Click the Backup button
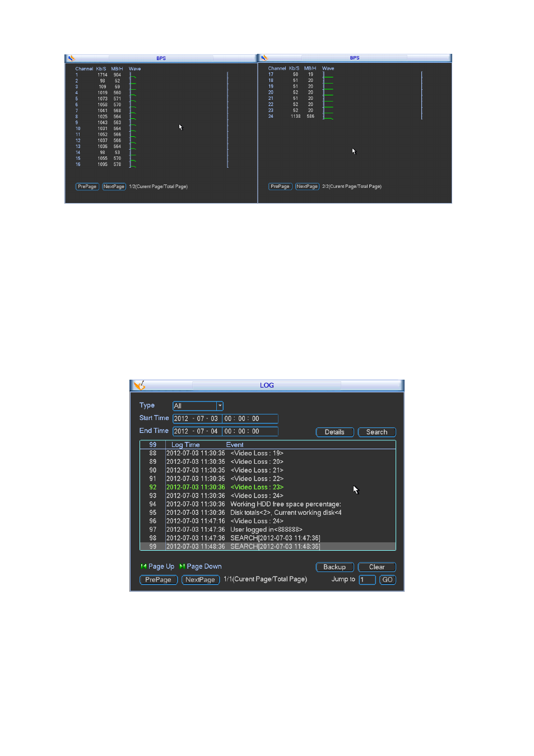Image resolution: width=534 pixels, height=756 pixels. (x=335, y=567)
